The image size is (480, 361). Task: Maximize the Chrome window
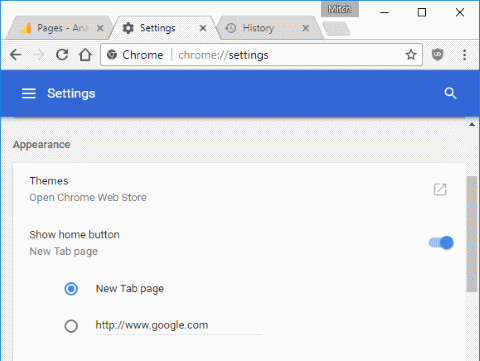[x=422, y=13]
